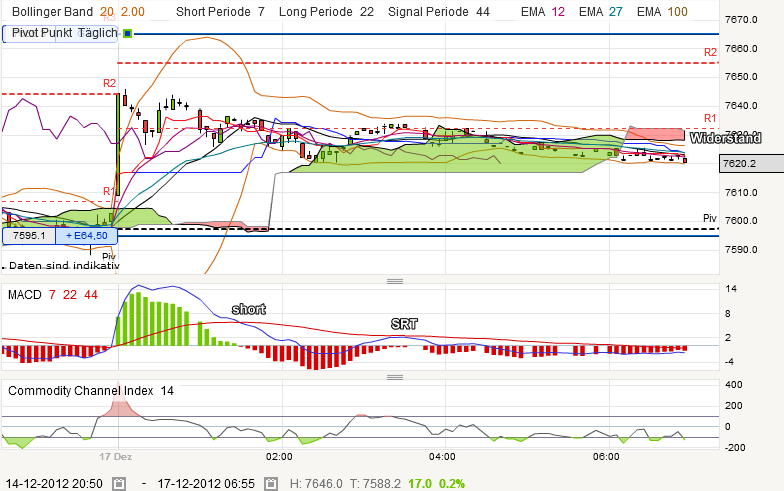Click the 7590.0 price axis label
The image size is (784, 491).
(742, 250)
